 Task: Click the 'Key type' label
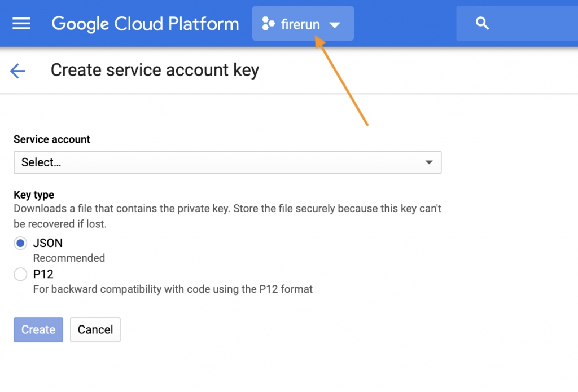(x=34, y=195)
